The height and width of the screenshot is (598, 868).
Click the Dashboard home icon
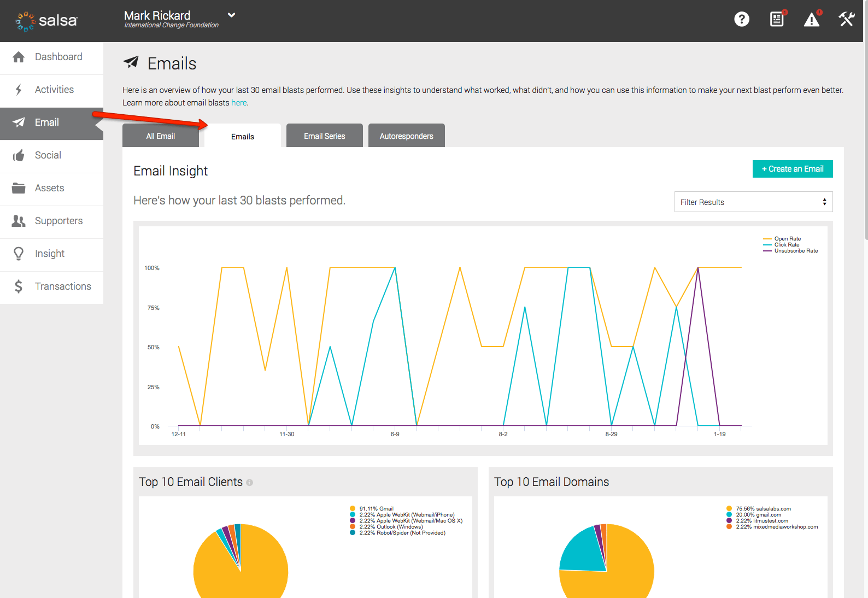coord(19,57)
